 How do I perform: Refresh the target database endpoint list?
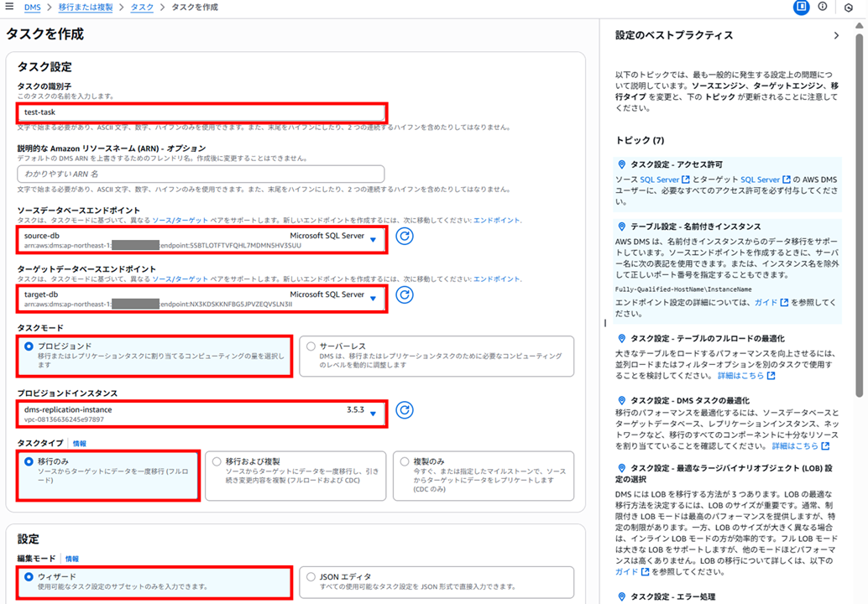(405, 294)
